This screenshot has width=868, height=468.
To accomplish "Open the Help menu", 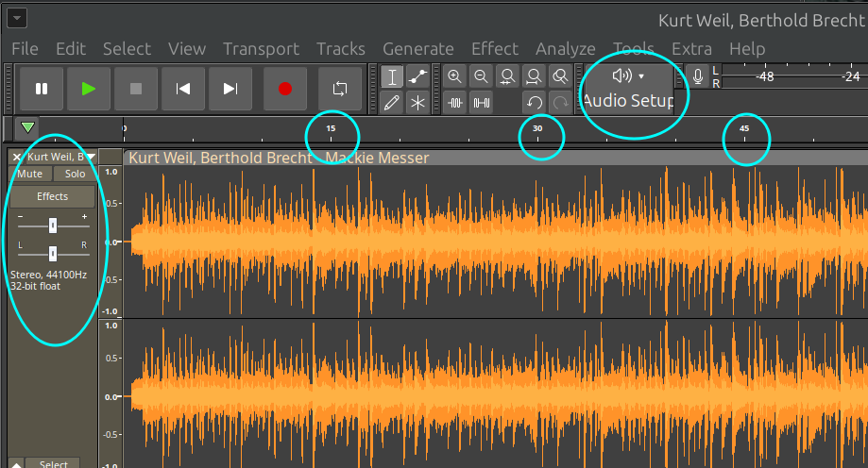I will [747, 49].
